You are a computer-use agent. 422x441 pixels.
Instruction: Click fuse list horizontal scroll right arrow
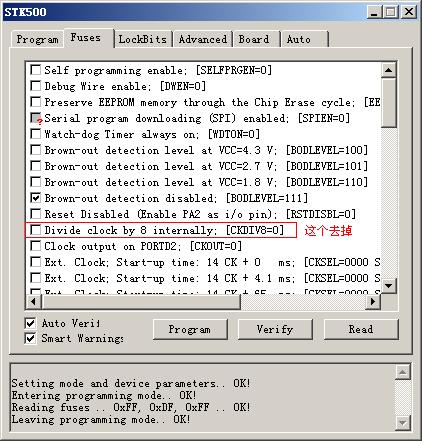tap(373, 302)
